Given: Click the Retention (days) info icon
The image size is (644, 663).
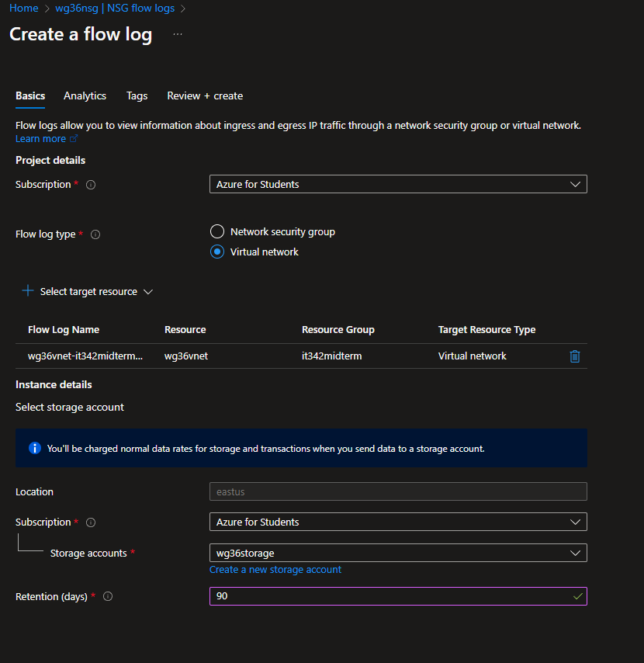Looking at the screenshot, I should tap(108, 596).
